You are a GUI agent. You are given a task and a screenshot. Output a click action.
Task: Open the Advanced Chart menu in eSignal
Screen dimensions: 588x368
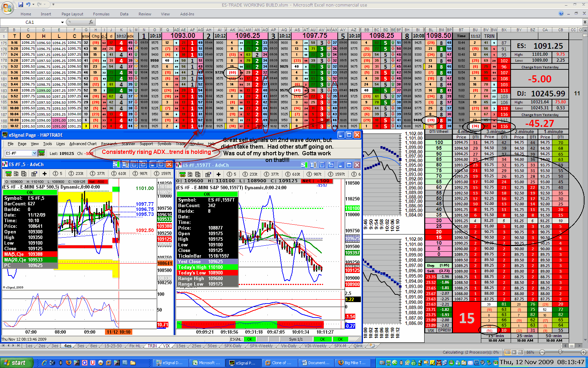(83, 144)
